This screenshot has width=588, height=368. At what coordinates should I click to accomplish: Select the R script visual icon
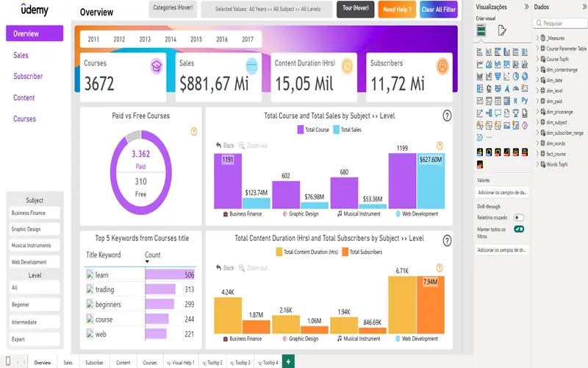tap(515, 100)
